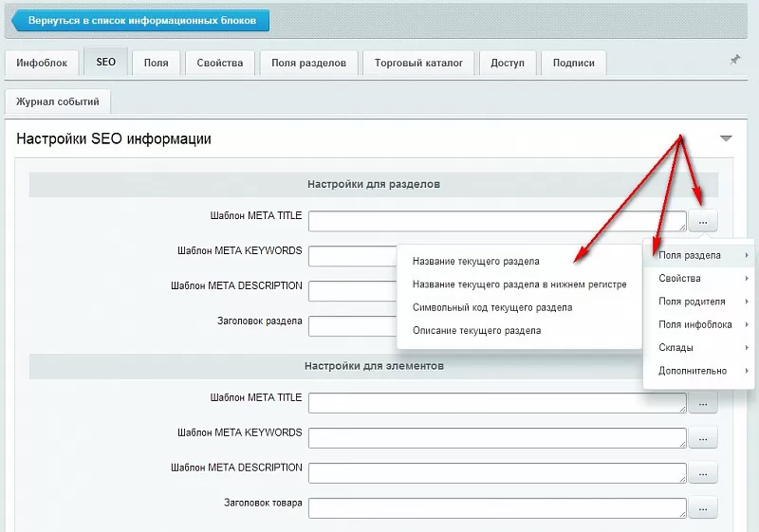This screenshot has height=532, width=759.
Task: Choose Символьный код текущего раздела
Action: click(492, 307)
